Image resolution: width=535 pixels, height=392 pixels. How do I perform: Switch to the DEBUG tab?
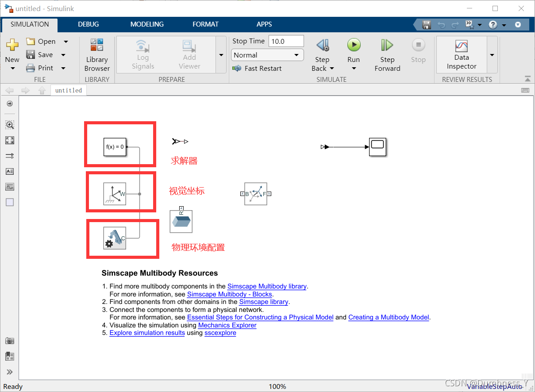click(x=89, y=24)
